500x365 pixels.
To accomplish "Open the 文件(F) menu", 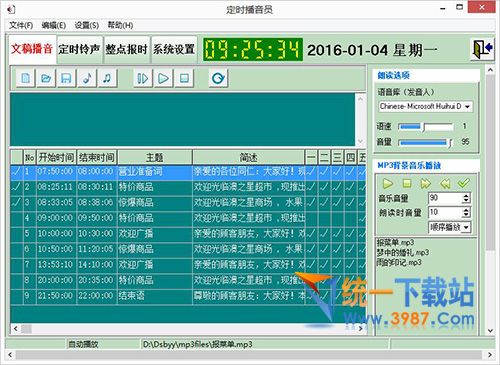I will coord(21,25).
